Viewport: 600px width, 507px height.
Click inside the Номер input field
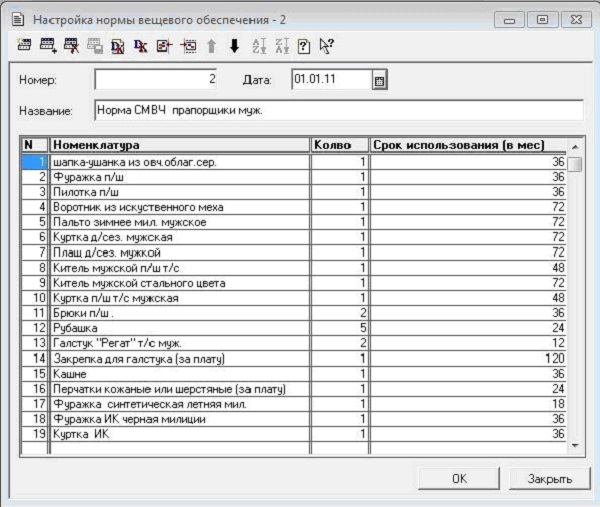click(x=155, y=79)
